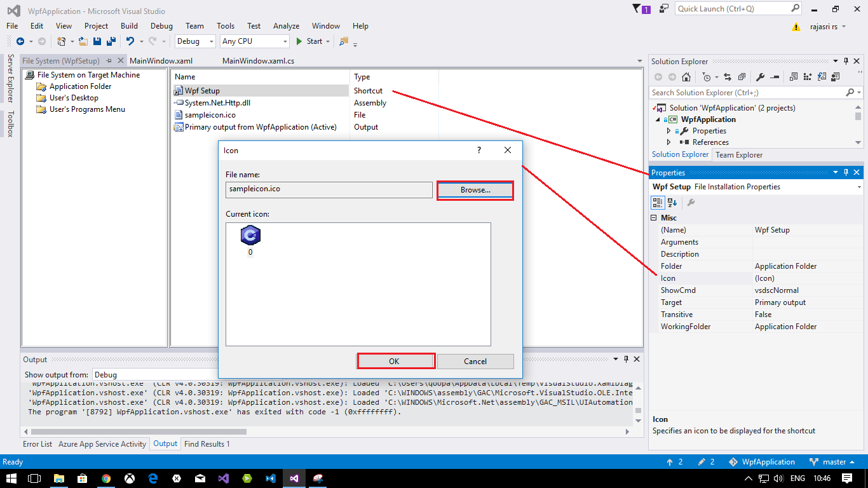Click the Home icon in Solution Explorer
868x488 pixels.
tap(686, 77)
